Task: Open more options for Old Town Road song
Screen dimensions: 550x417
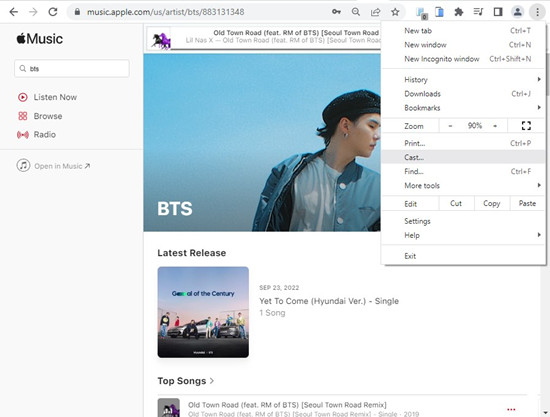Action: click(x=511, y=409)
